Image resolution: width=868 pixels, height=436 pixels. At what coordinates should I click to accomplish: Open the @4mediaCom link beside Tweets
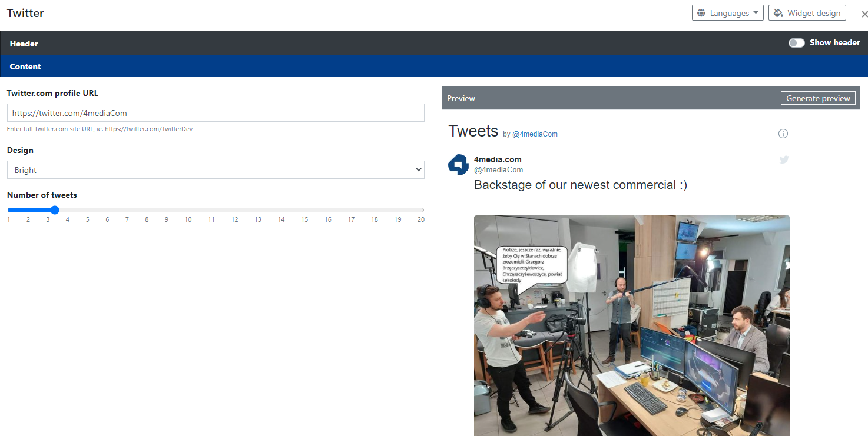pos(535,134)
